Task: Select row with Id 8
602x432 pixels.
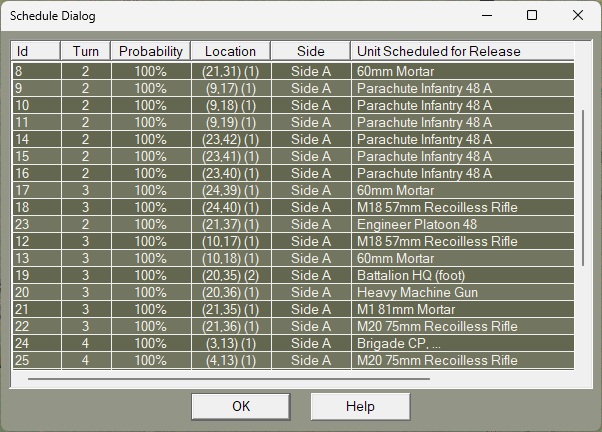Action: point(293,71)
